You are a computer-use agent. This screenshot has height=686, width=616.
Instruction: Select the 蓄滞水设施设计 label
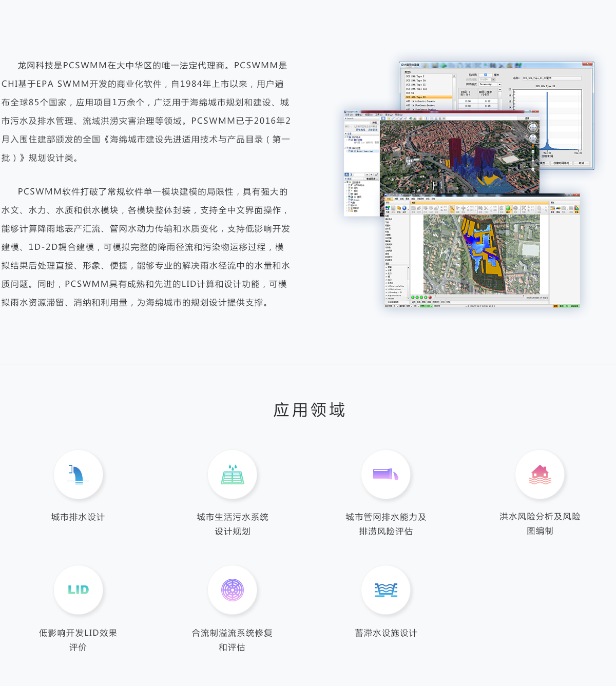[x=386, y=633]
